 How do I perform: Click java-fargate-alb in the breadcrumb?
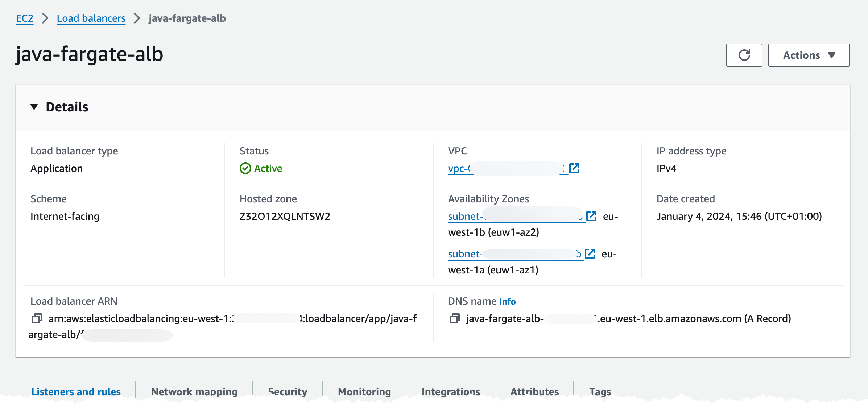click(187, 18)
